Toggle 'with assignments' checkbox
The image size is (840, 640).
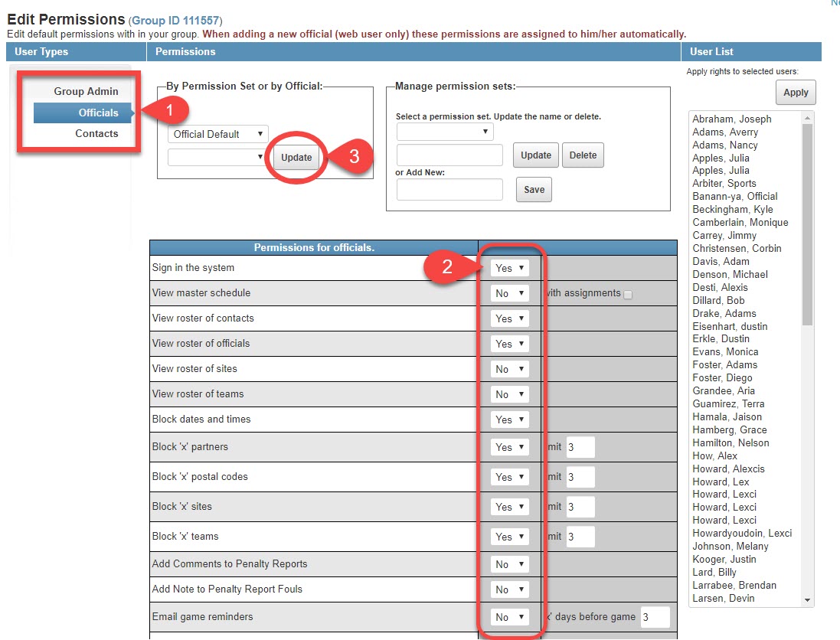(x=628, y=294)
